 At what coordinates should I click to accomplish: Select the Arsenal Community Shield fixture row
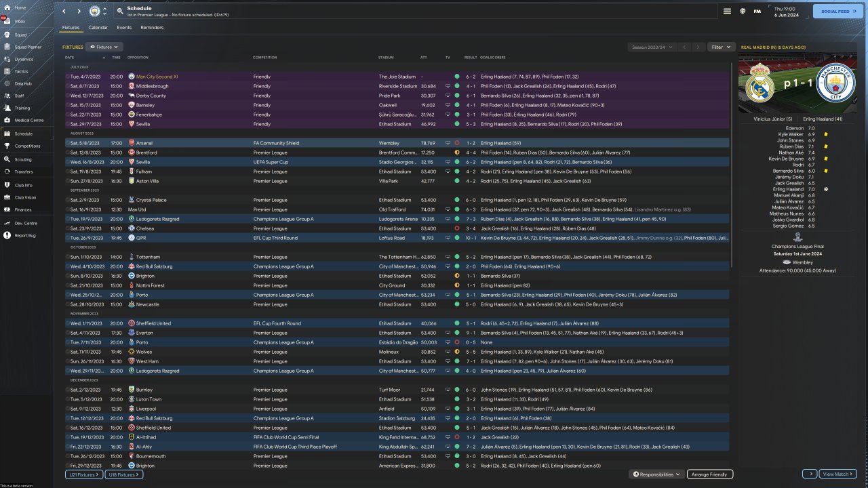271,143
